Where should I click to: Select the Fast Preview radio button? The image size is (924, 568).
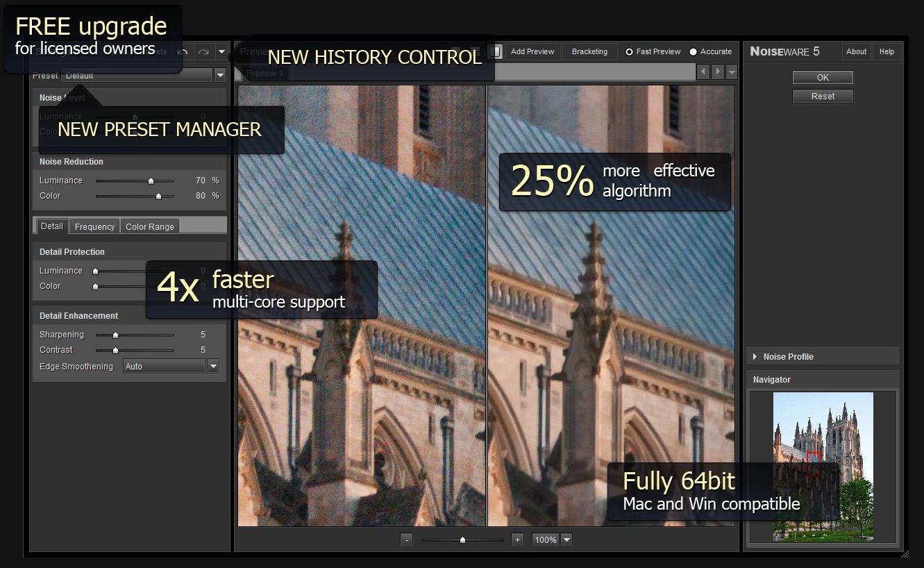(630, 51)
